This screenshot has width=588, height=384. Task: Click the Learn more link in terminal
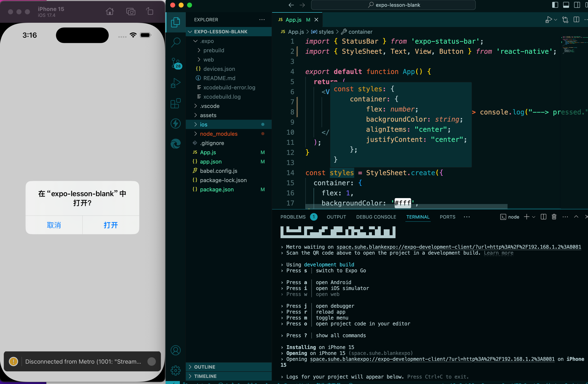pyautogui.click(x=498, y=253)
